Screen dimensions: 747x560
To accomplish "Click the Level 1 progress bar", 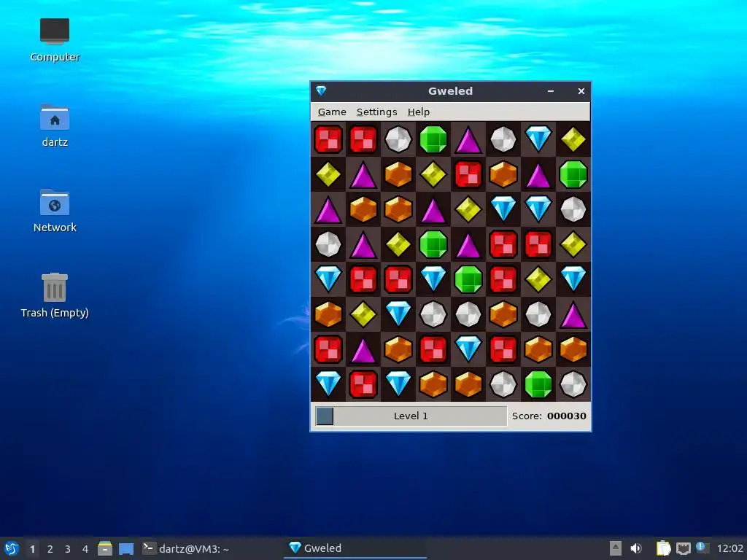I will pyautogui.click(x=411, y=416).
